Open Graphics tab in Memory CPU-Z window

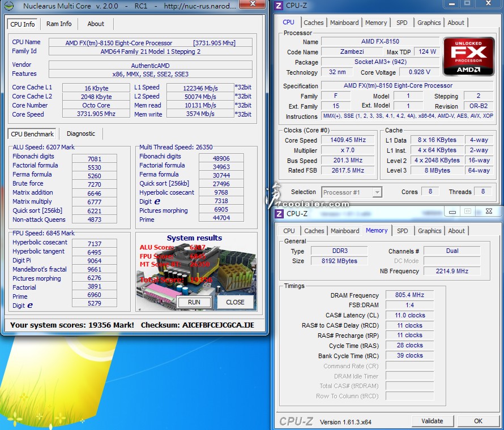tap(429, 231)
